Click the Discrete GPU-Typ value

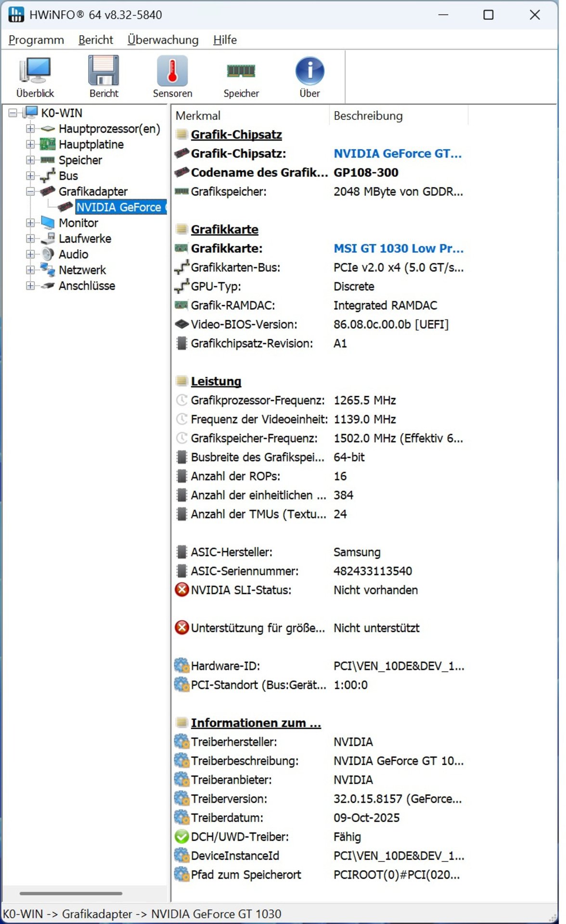(x=354, y=286)
